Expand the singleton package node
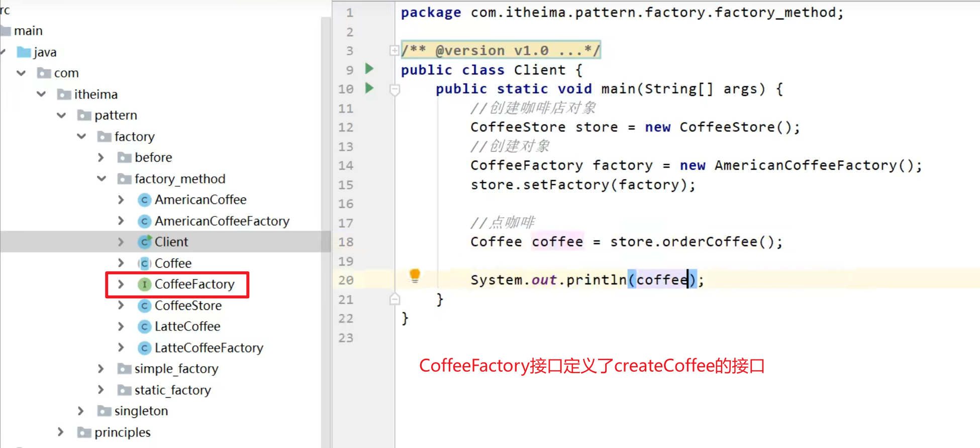Viewport: 980px width, 448px height. pyautogui.click(x=81, y=411)
